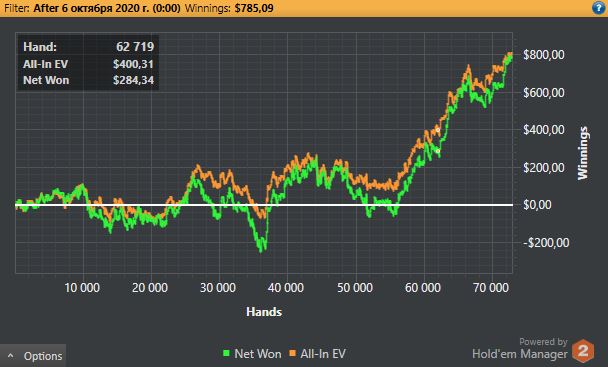608x367 pixels.
Task: Click the 60 000 hands axis label
Action: point(423,288)
